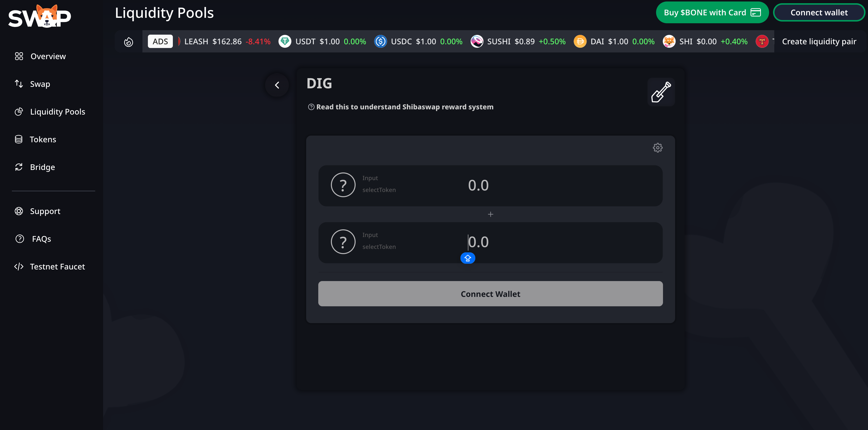Open Shibaswap reward system help link
Screen dimensions: 868x430
[404, 107]
